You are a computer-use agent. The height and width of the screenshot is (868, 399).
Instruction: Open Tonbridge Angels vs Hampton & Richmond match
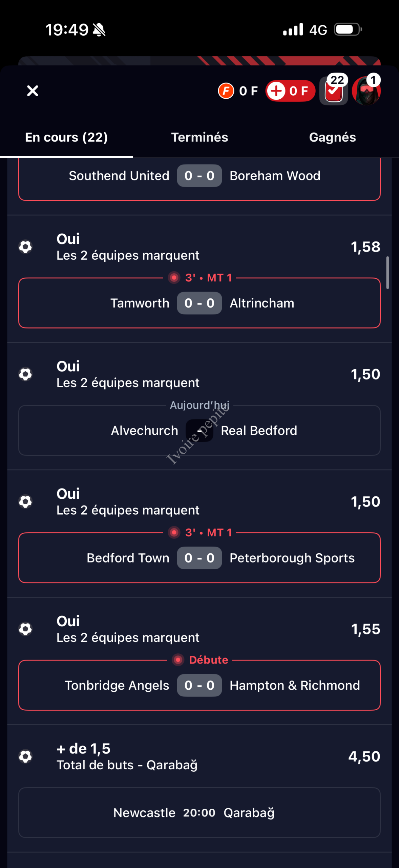tap(199, 686)
